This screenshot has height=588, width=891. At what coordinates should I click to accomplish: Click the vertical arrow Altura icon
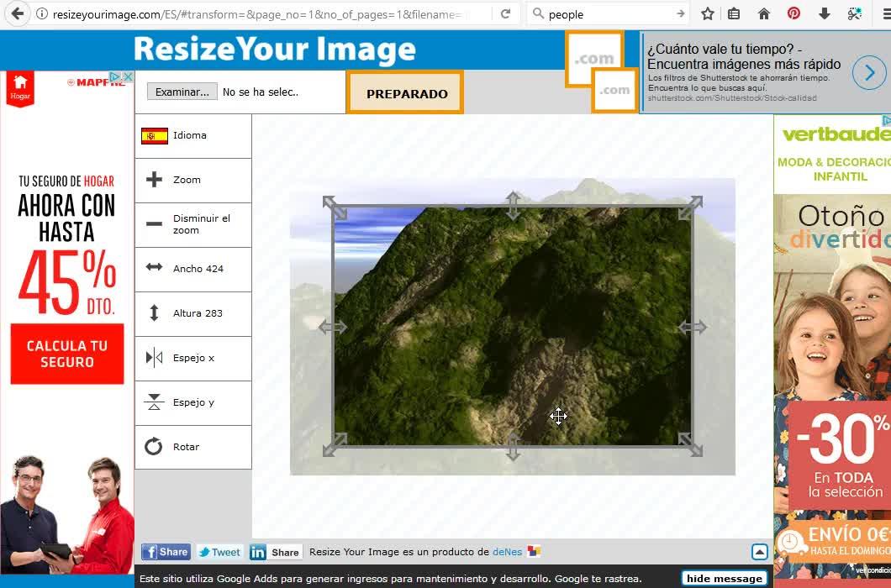point(154,312)
